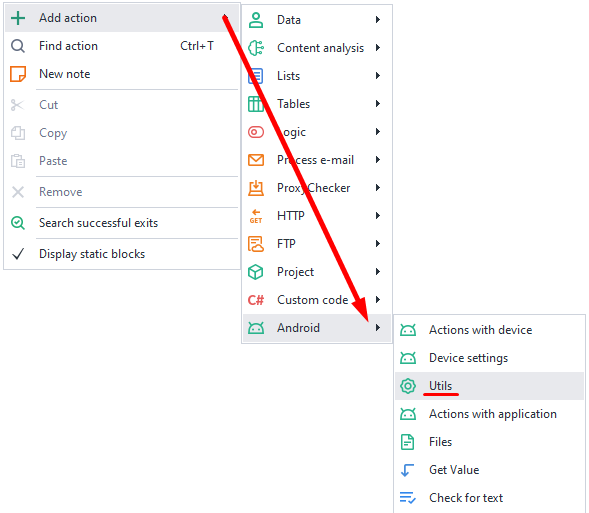Expand the Android submenu arrow
The width and height of the screenshot is (589, 513).
378,328
